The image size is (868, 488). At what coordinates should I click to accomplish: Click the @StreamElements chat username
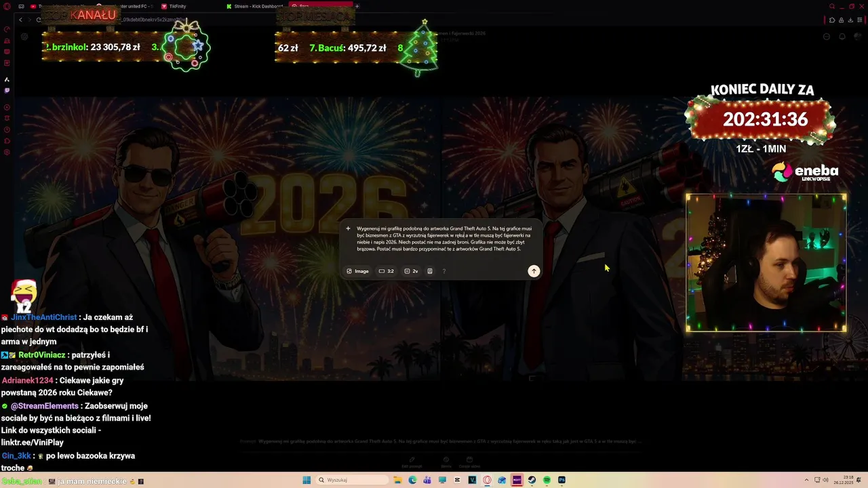click(45, 406)
